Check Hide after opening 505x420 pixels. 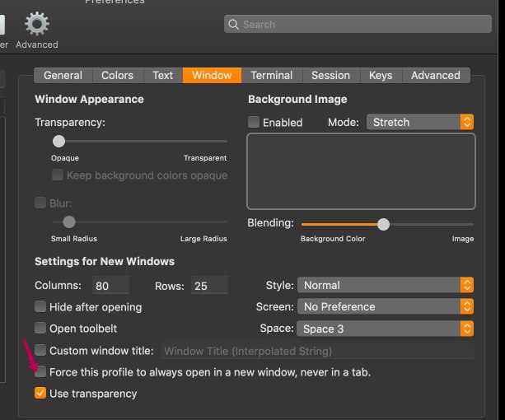click(x=40, y=306)
